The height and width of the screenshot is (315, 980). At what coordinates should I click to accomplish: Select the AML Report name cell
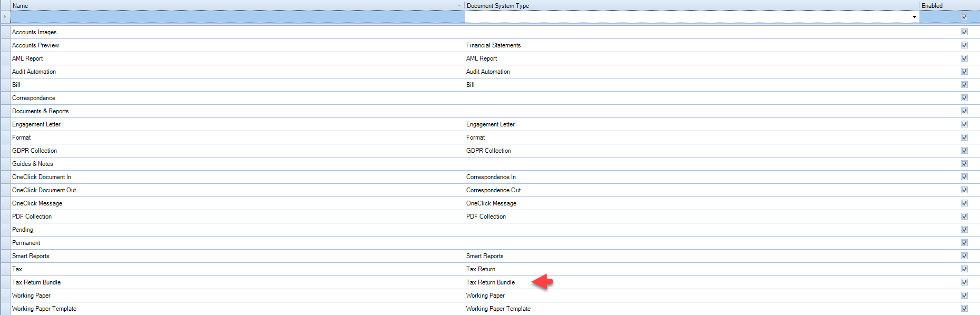(x=237, y=58)
